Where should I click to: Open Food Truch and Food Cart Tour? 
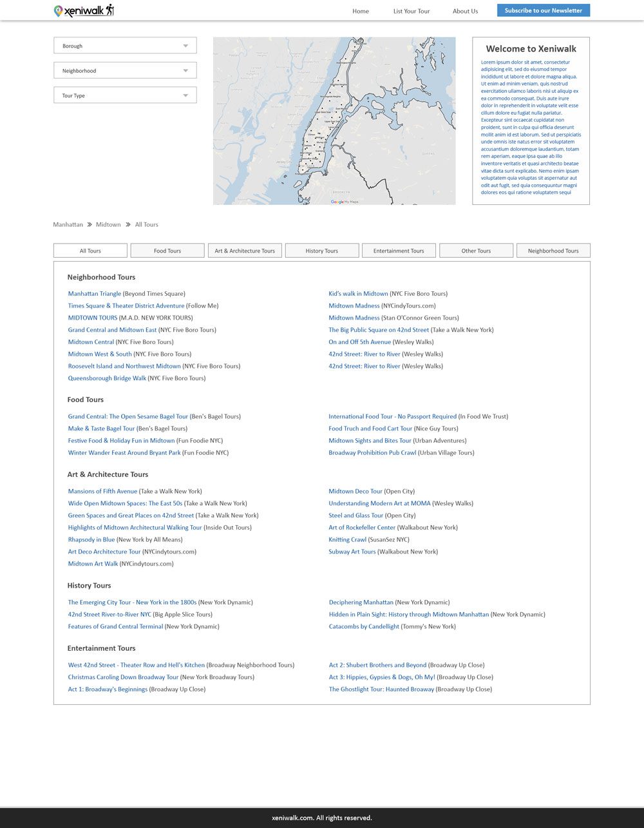[370, 428]
